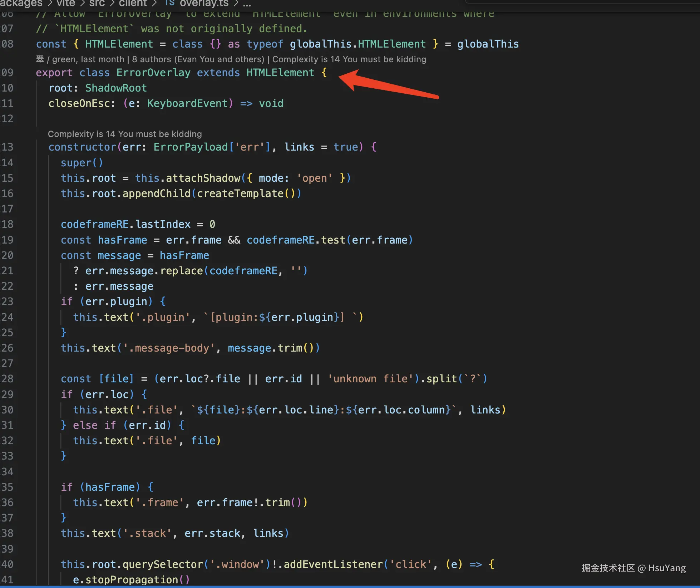Image resolution: width=700 pixels, height=588 pixels.
Task: Click the 'constructor' keyword
Action: coord(82,147)
